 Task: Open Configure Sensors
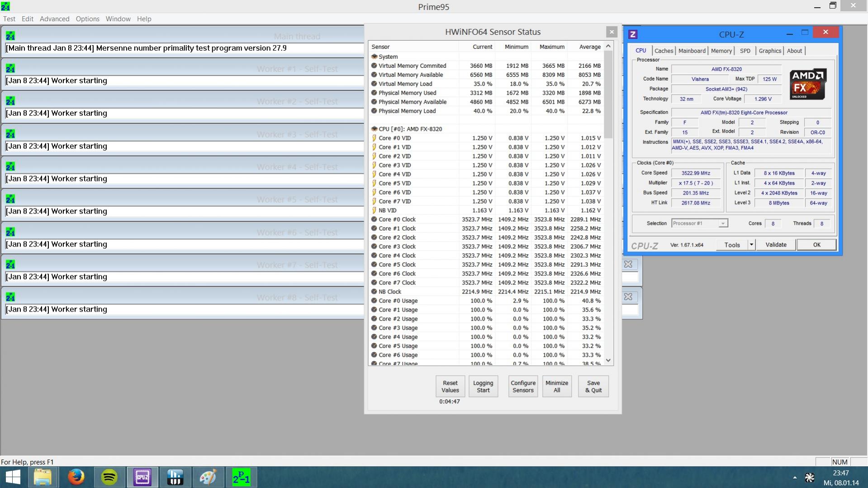pos(523,386)
